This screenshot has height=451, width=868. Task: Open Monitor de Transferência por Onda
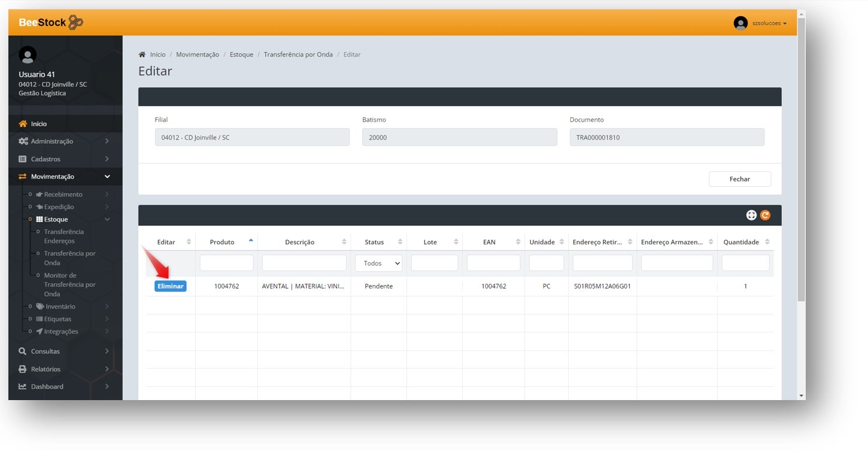[69, 284]
